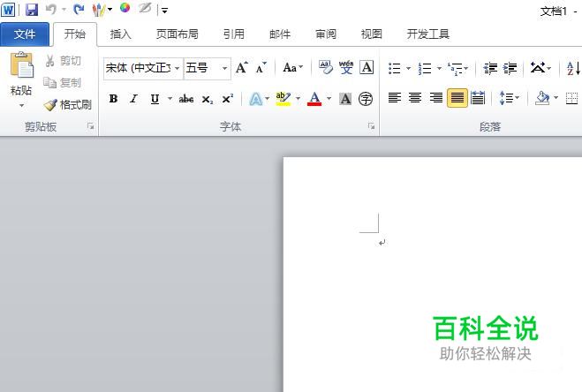
Task: Expand the highlight color arrow
Action: click(x=298, y=99)
